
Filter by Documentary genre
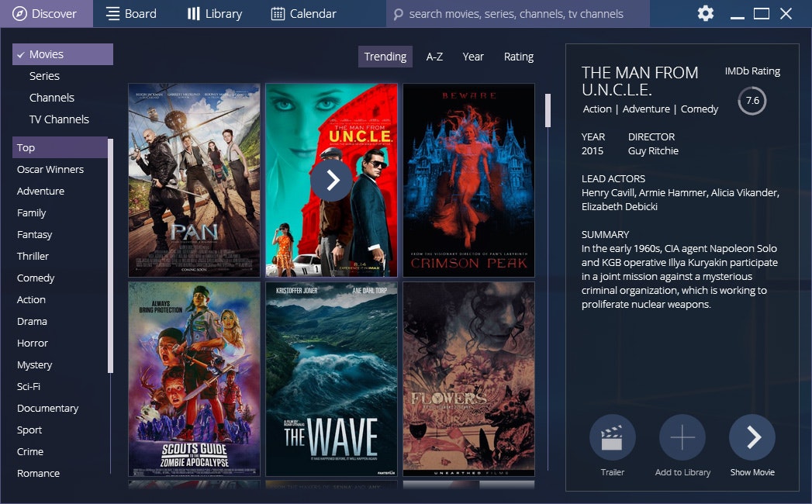click(47, 409)
